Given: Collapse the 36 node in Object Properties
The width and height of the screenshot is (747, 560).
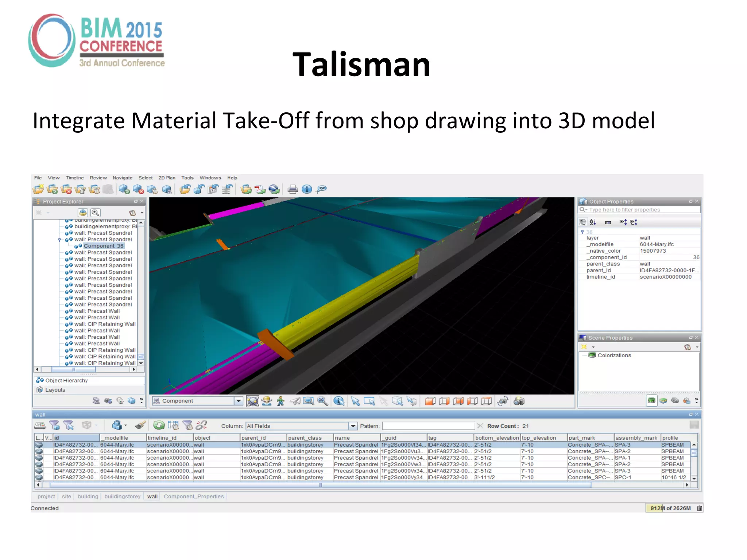Looking at the screenshot, I should pos(582,232).
